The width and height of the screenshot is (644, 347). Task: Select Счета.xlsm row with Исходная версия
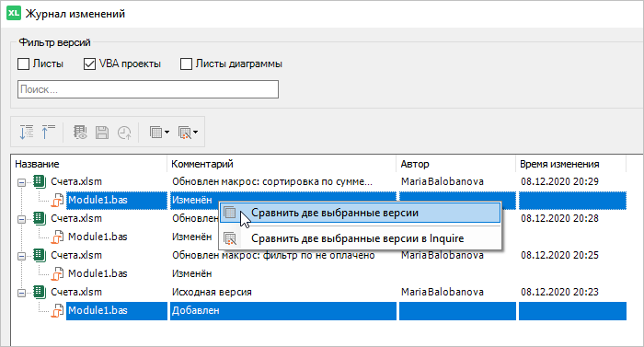pos(76,292)
